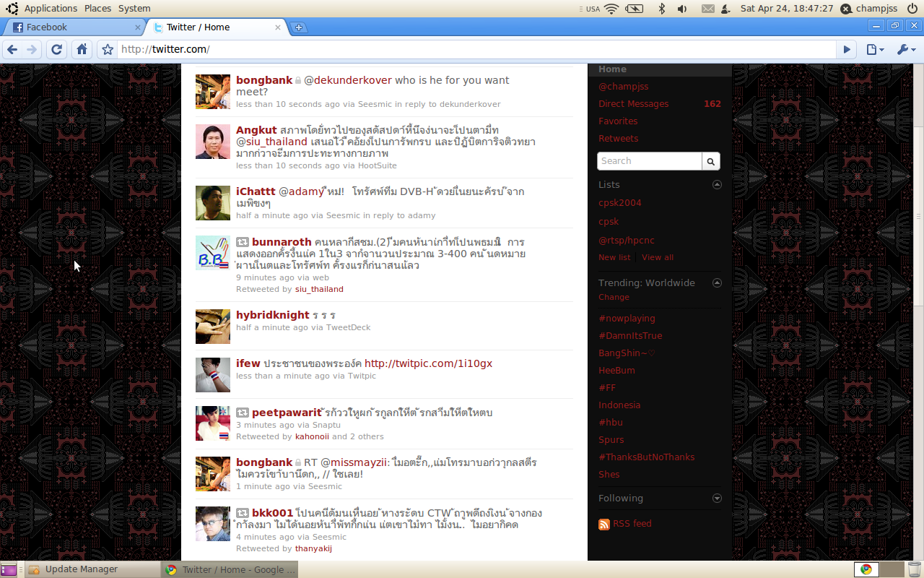Open the cpsk2004 list
The width and height of the screenshot is (924, 578).
pos(620,203)
